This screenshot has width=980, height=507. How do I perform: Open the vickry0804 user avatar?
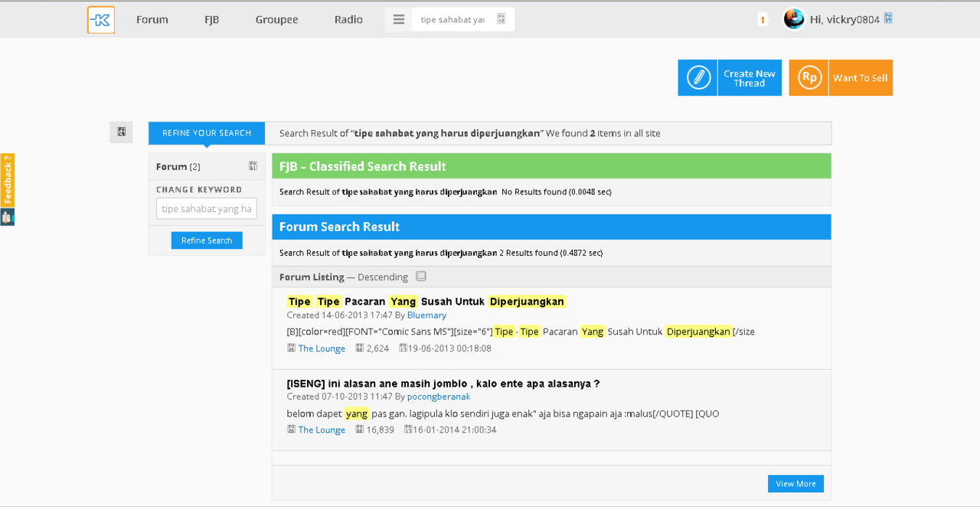pyautogui.click(x=794, y=18)
